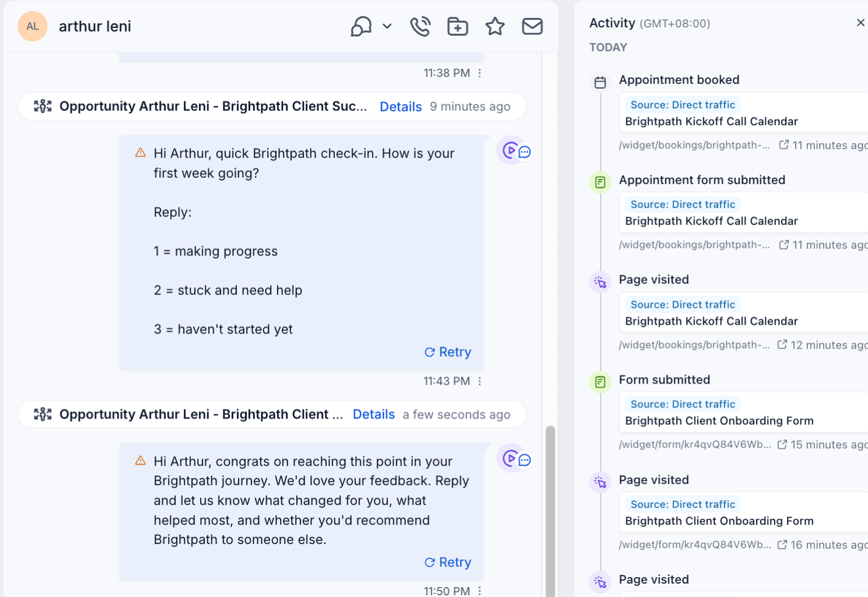Open external link dated 15 minutes ago

click(x=782, y=444)
